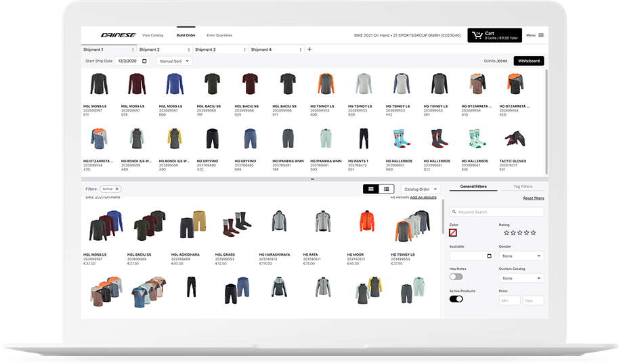Click the panel split divider handle
621x364 pixels.
[x=312, y=179]
